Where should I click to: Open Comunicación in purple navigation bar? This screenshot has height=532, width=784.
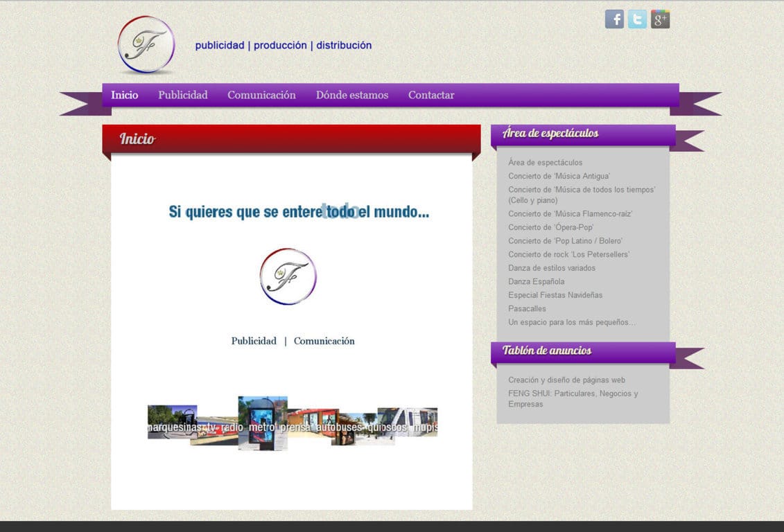tap(261, 95)
